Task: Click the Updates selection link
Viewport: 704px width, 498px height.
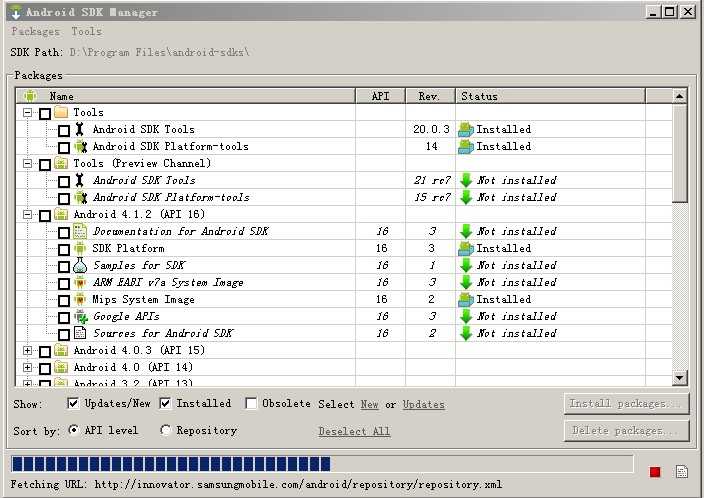Action: pos(423,404)
